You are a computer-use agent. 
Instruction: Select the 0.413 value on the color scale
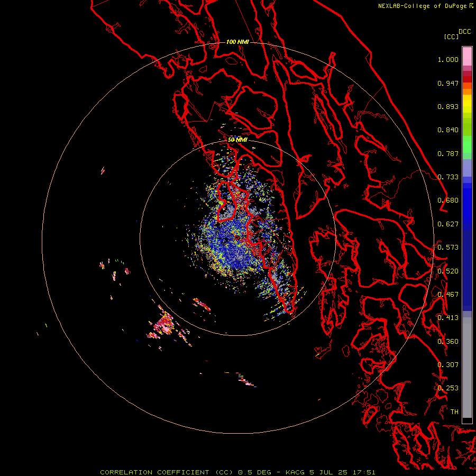(x=448, y=318)
